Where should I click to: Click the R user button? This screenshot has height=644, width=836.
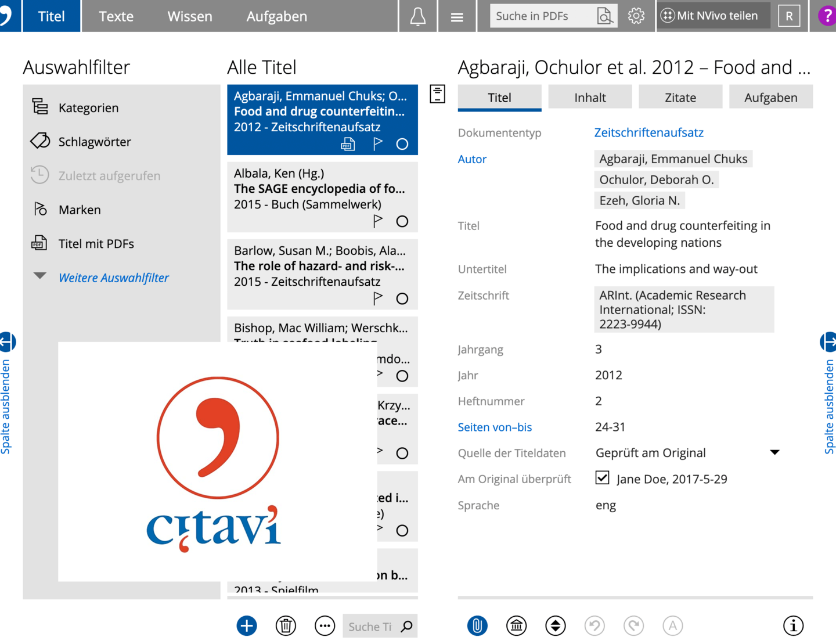pyautogui.click(x=789, y=16)
